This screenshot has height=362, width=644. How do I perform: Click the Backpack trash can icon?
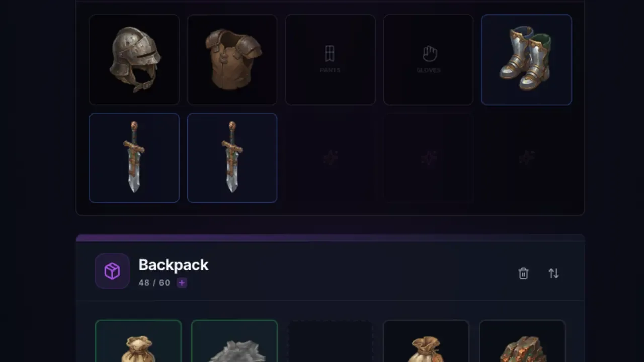point(523,273)
